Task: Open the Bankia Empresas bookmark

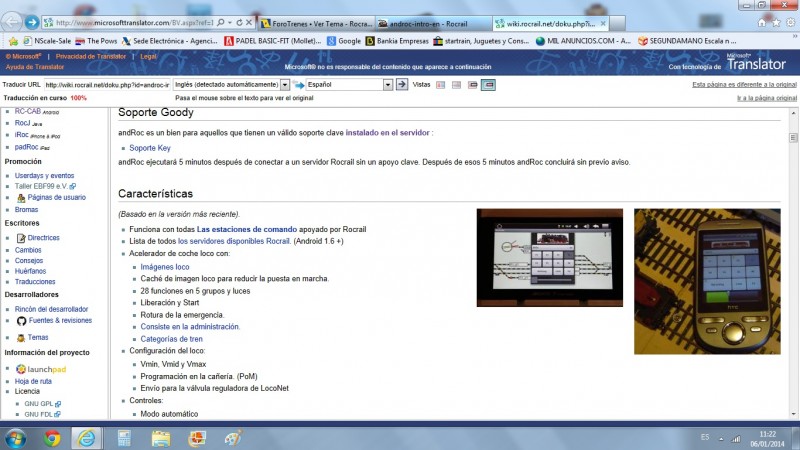Action: click(x=397, y=41)
